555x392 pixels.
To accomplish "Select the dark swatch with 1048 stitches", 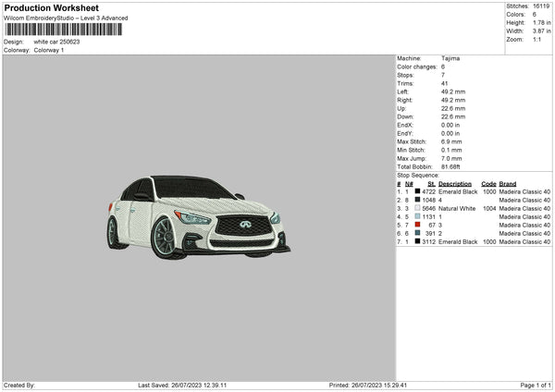I will [418, 200].
